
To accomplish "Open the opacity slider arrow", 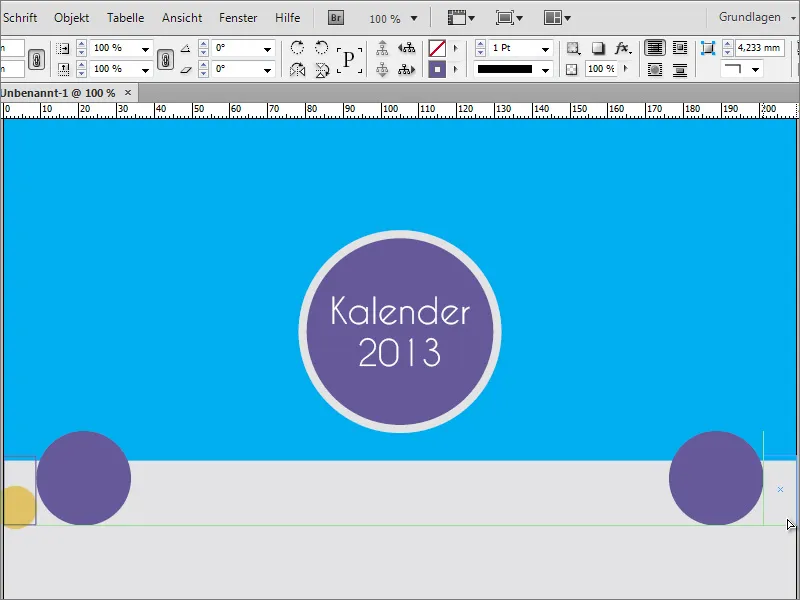I will coord(626,69).
